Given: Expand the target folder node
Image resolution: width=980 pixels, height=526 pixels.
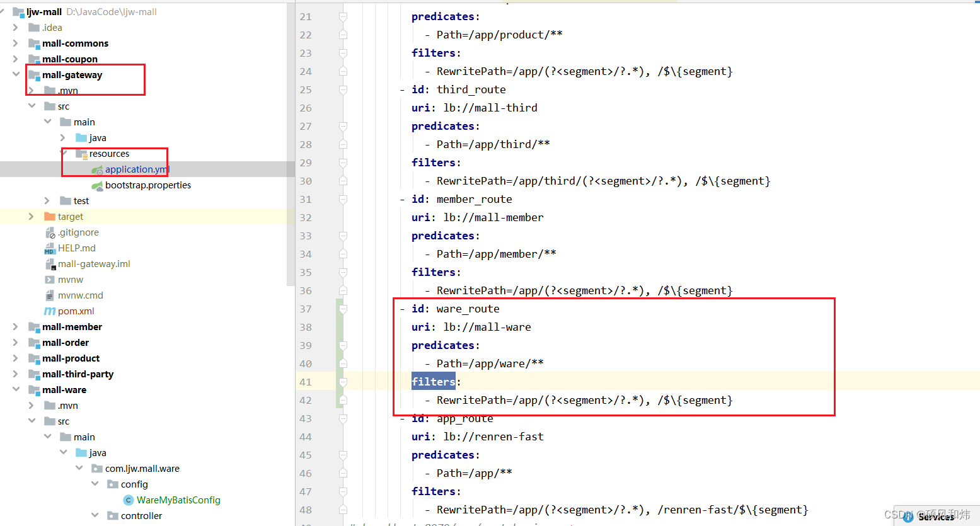Looking at the screenshot, I should coord(32,216).
